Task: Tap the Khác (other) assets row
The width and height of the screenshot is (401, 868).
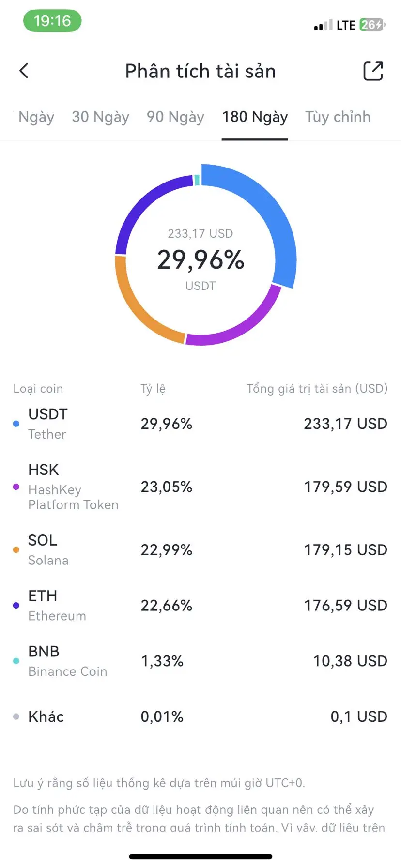Action: click(x=200, y=716)
